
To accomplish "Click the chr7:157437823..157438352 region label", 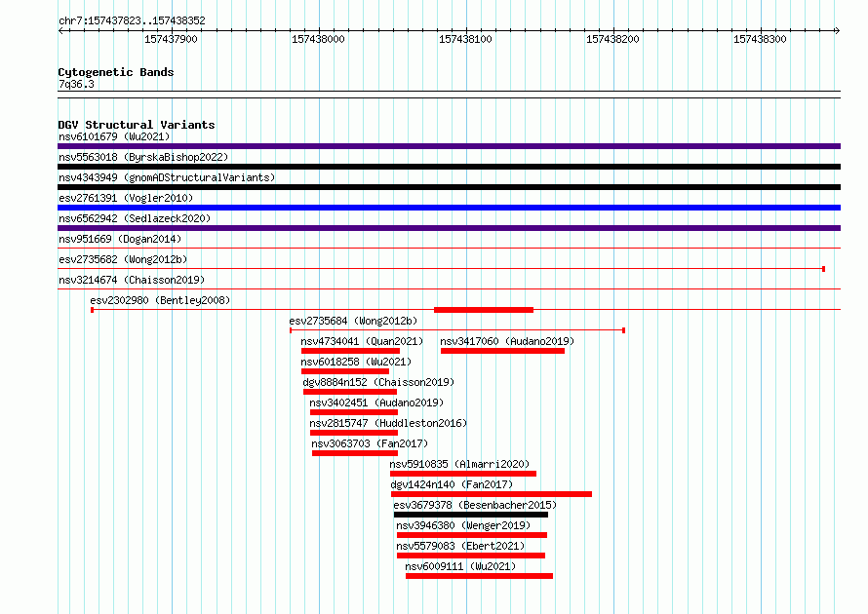I will pos(132,20).
